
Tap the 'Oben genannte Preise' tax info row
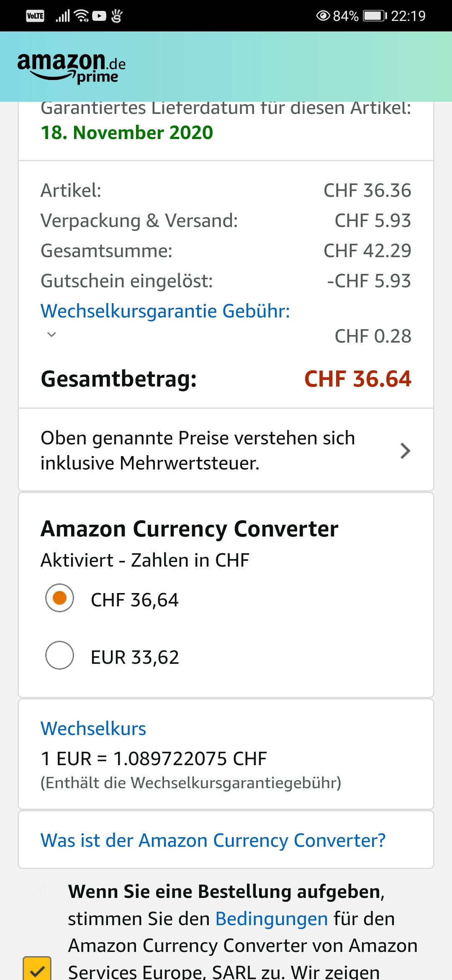click(198, 450)
